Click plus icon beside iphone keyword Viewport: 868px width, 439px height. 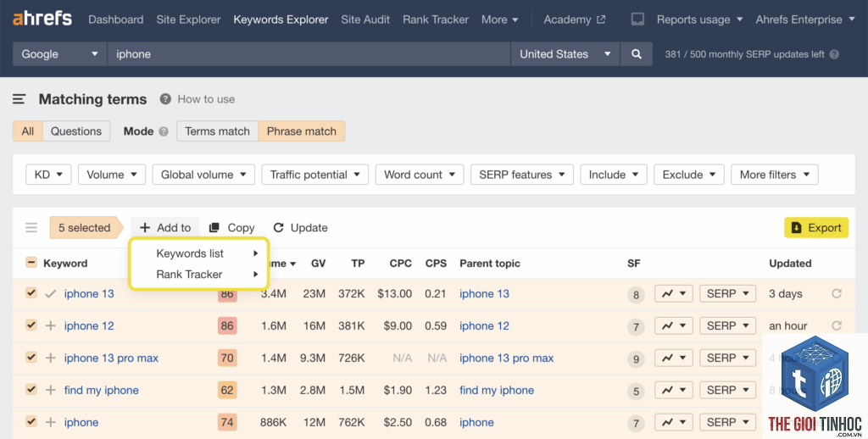point(50,422)
